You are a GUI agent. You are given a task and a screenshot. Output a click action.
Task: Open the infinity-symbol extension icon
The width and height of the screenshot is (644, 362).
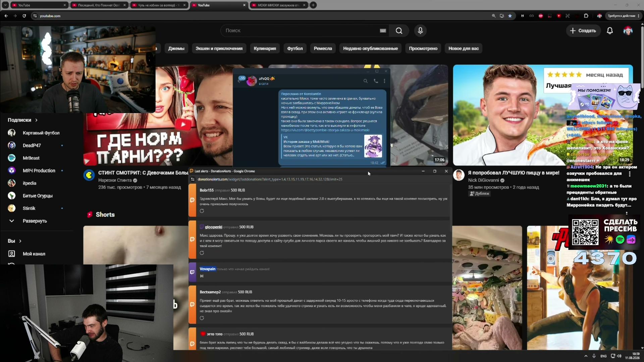(532, 16)
